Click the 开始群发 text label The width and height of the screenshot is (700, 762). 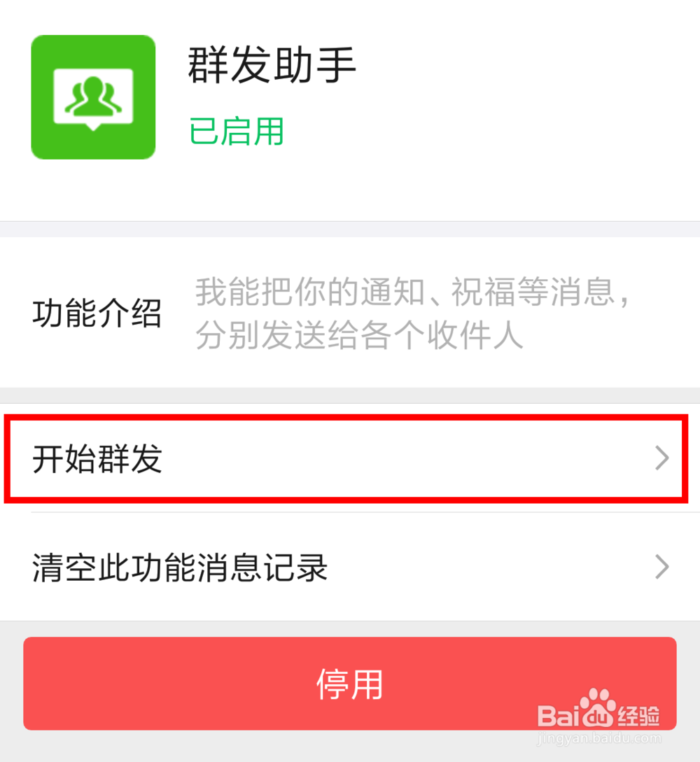tap(97, 458)
